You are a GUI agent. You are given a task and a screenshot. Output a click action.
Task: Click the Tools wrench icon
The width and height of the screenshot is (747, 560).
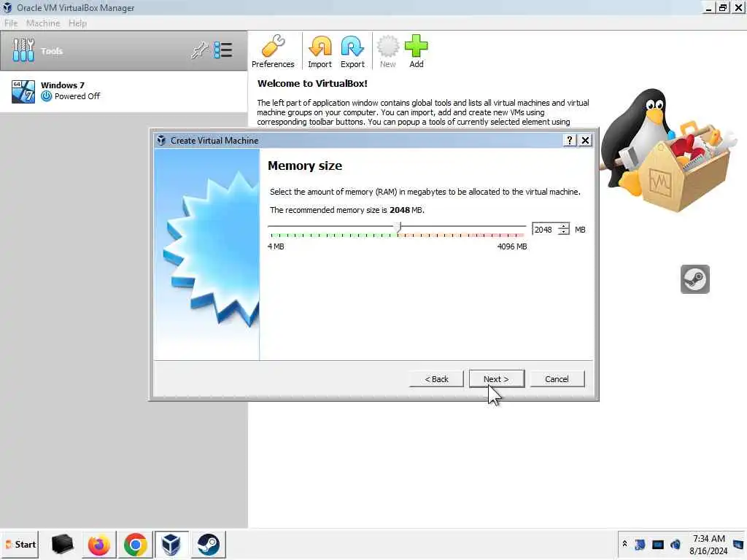[x=23, y=50]
